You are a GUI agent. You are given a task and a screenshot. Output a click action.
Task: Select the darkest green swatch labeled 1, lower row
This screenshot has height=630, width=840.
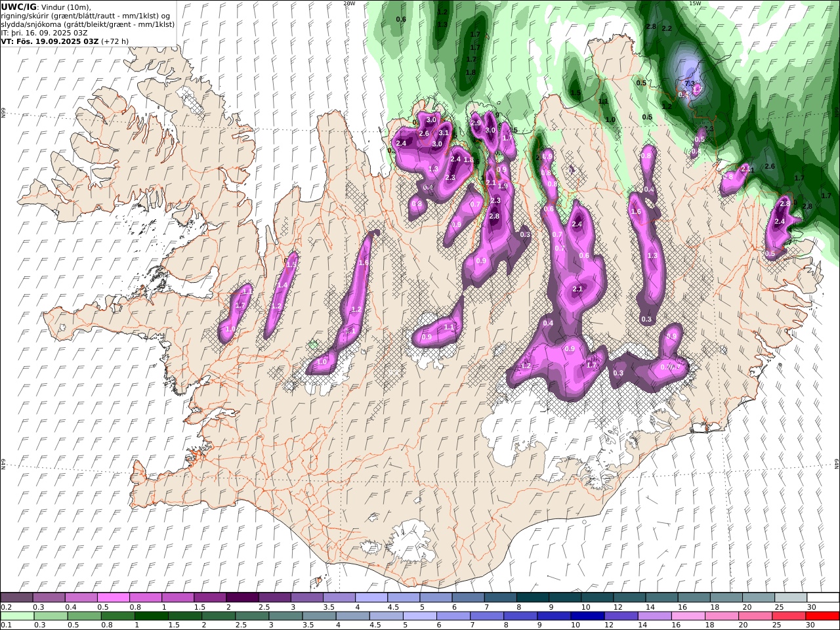(x=152, y=616)
